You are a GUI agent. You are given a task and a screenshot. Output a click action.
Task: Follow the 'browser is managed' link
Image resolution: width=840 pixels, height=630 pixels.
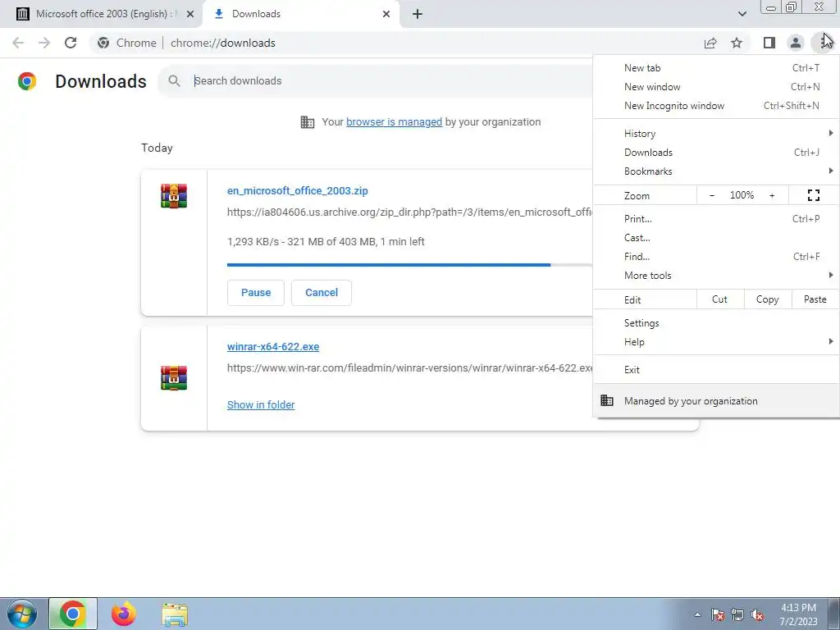[x=395, y=122]
